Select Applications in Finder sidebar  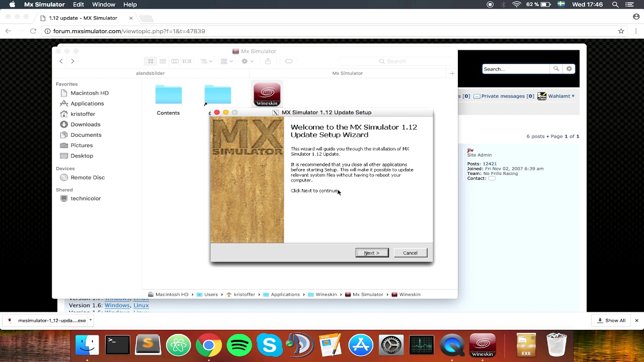[87, 104]
